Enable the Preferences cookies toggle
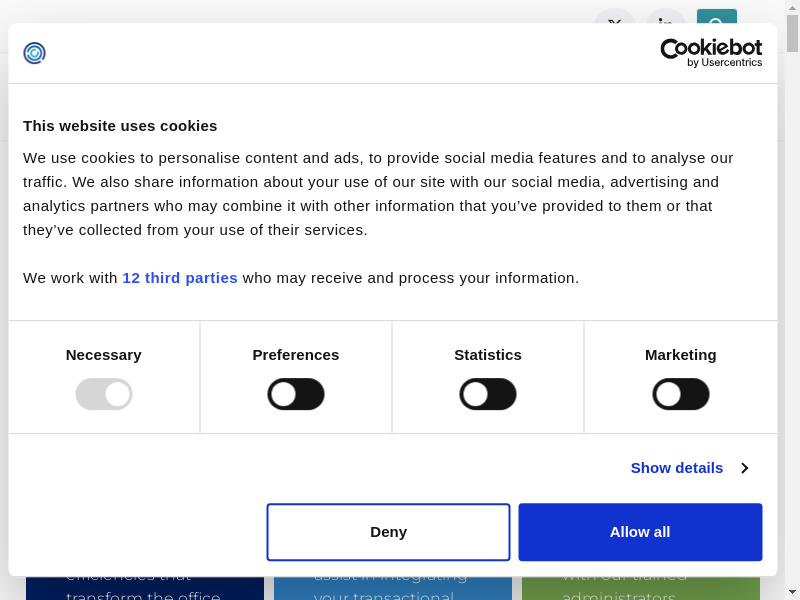Image resolution: width=800 pixels, height=600 pixels. point(296,394)
